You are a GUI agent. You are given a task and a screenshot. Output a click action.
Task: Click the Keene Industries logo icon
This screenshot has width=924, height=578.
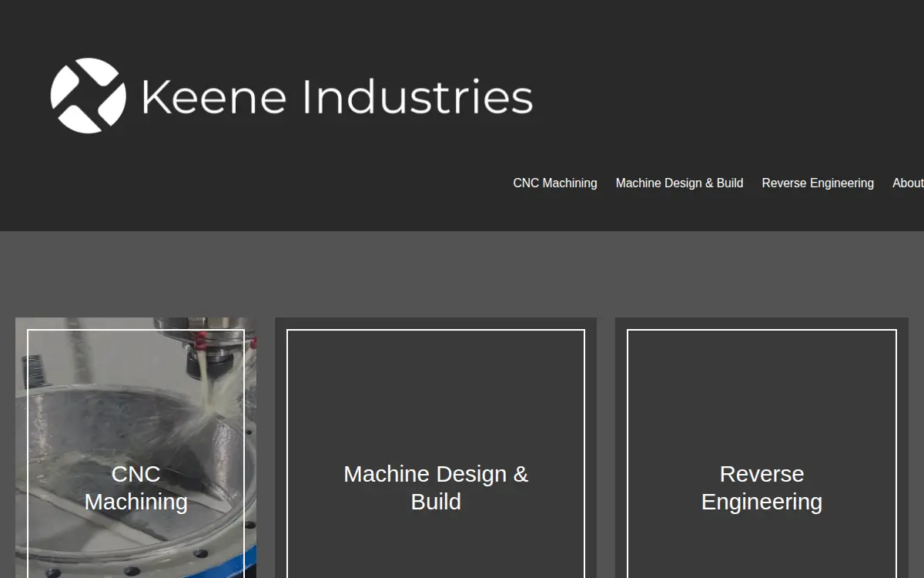pos(89,96)
